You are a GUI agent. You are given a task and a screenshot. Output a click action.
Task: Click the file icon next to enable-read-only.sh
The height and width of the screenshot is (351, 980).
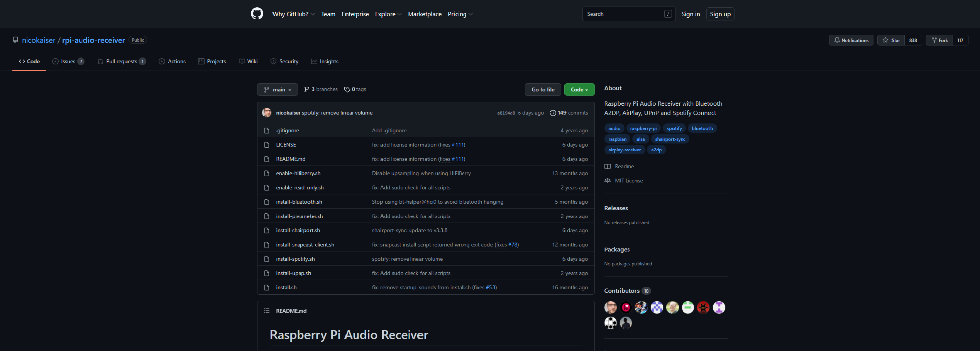[x=267, y=187]
